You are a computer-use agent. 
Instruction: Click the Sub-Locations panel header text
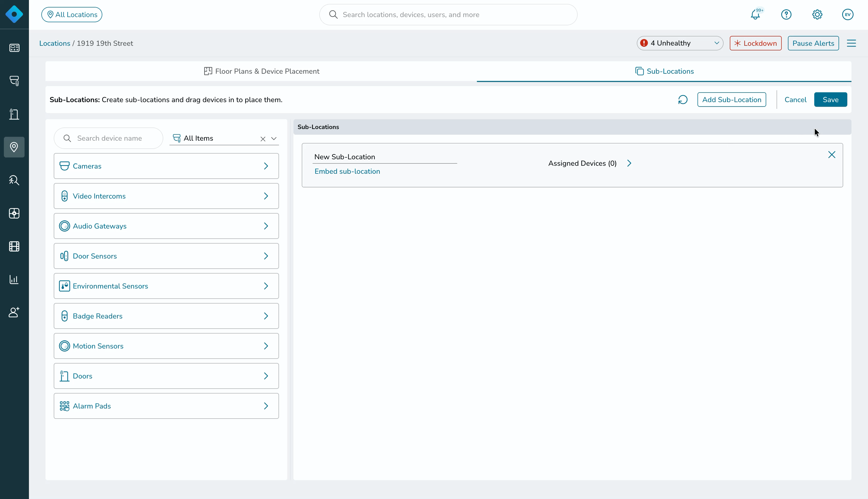[318, 127]
